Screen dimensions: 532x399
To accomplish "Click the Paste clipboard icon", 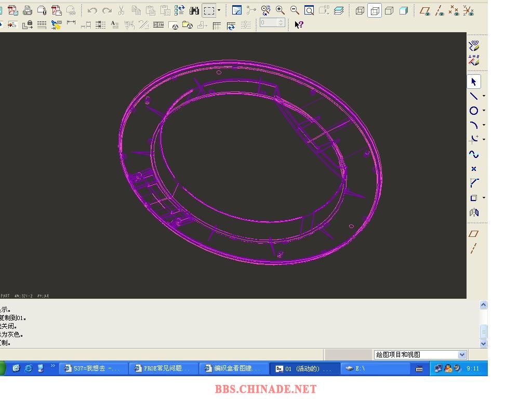I will point(151,11).
